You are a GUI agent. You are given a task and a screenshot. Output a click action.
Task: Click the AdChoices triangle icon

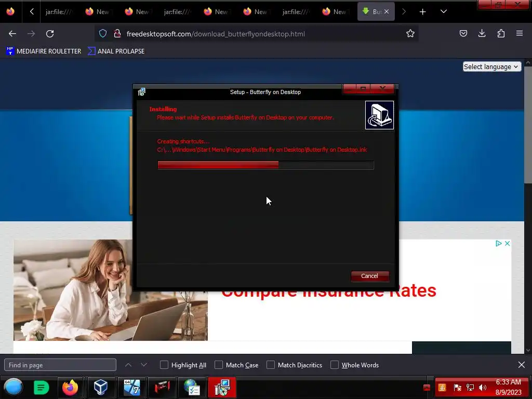(498, 243)
